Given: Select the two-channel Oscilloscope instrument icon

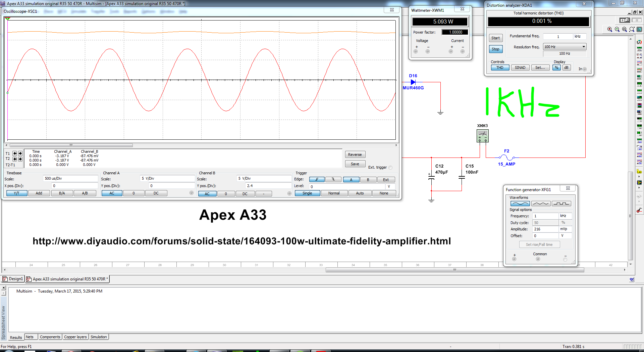Looking at the screenshot, I should tap(639, 63).
